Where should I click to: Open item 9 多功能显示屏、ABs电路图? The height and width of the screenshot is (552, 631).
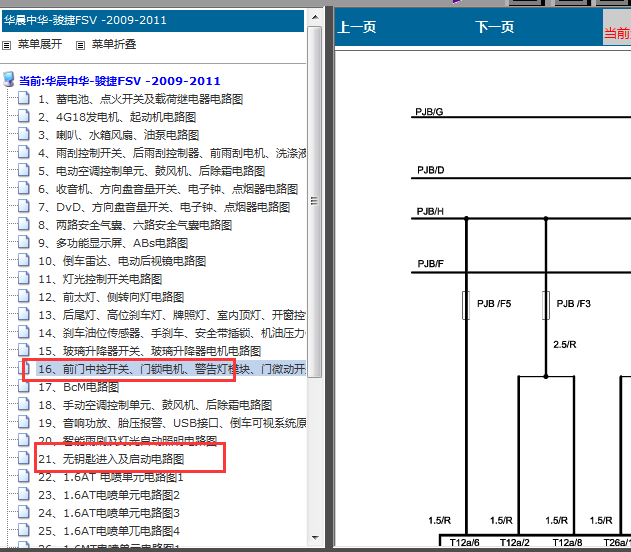pyautogui.click(x=113, y=243)
